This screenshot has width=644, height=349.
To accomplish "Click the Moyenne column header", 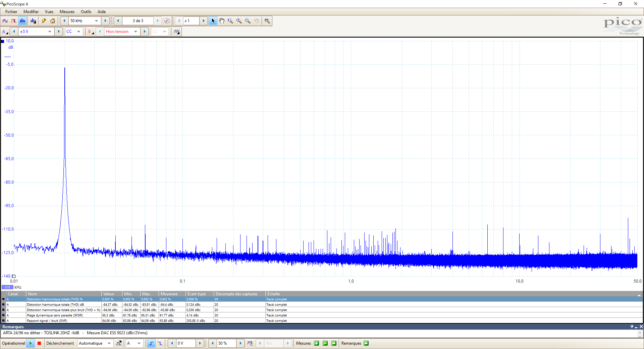I will point(172,294).
